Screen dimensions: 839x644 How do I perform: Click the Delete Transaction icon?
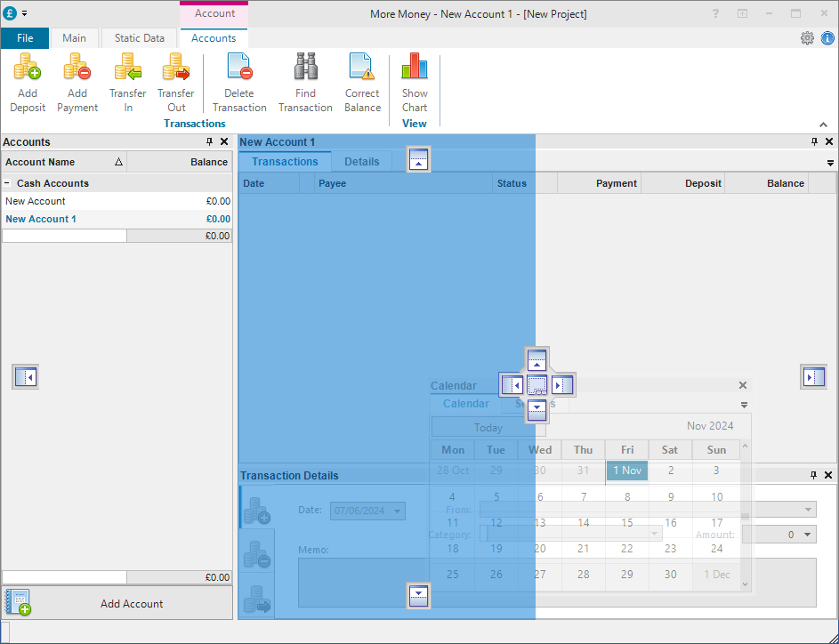(238, 68)
